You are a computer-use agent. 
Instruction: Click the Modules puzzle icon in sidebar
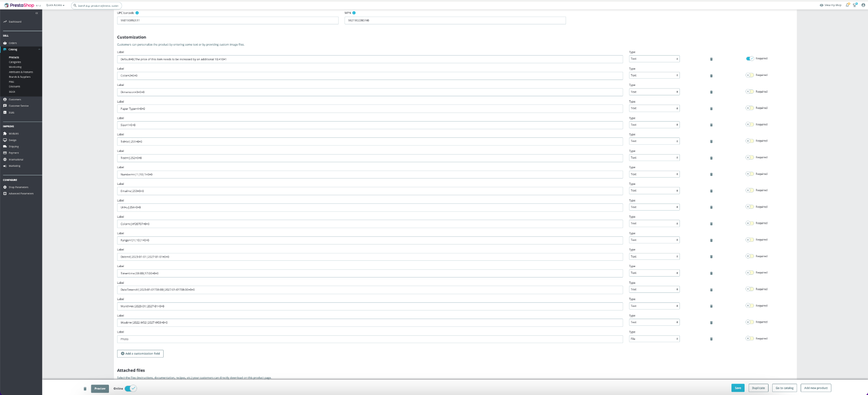5,134
